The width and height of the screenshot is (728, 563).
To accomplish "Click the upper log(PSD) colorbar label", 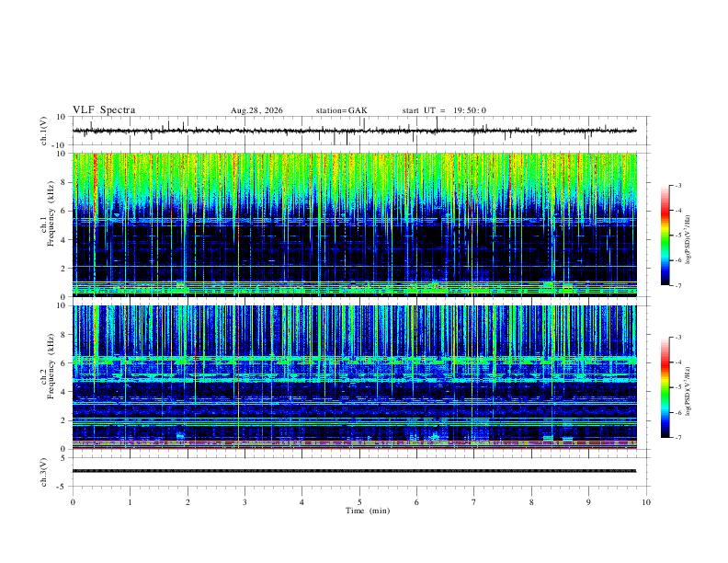I will pyautogui.click(x=688, y=240).
